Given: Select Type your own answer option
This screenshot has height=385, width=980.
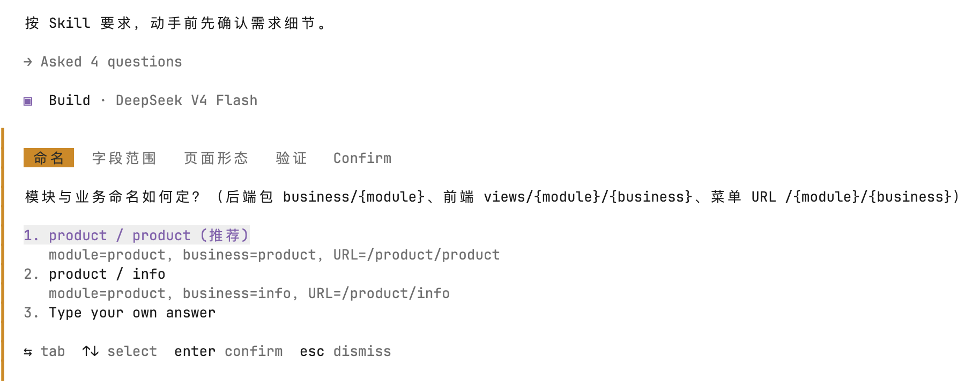Looking at the screenshot, I should 120,313.
